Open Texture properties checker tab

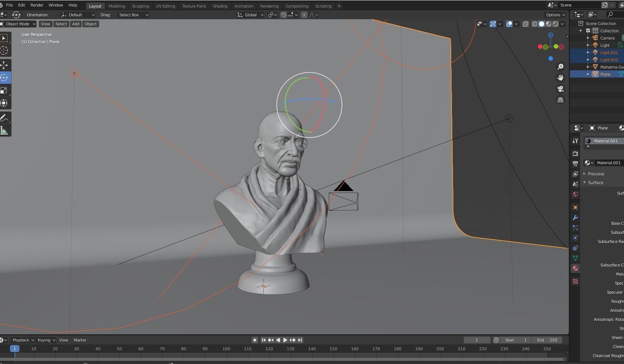[x=575, y=281]
